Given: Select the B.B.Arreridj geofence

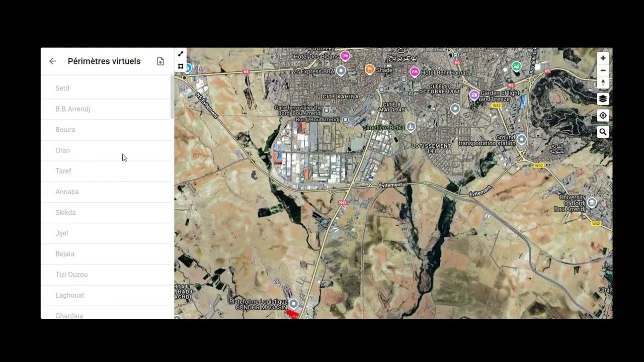Looking at the screenshot, I should [x=106, y=109].
